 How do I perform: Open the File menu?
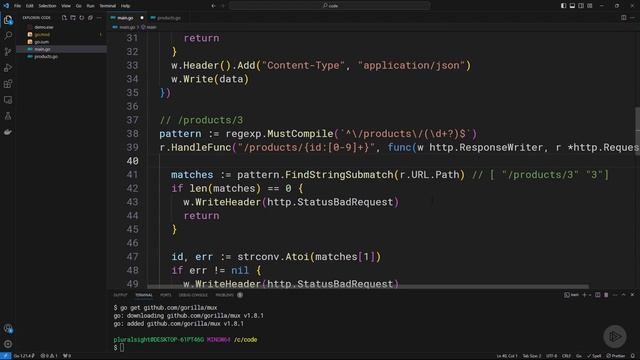pos(17,6)
